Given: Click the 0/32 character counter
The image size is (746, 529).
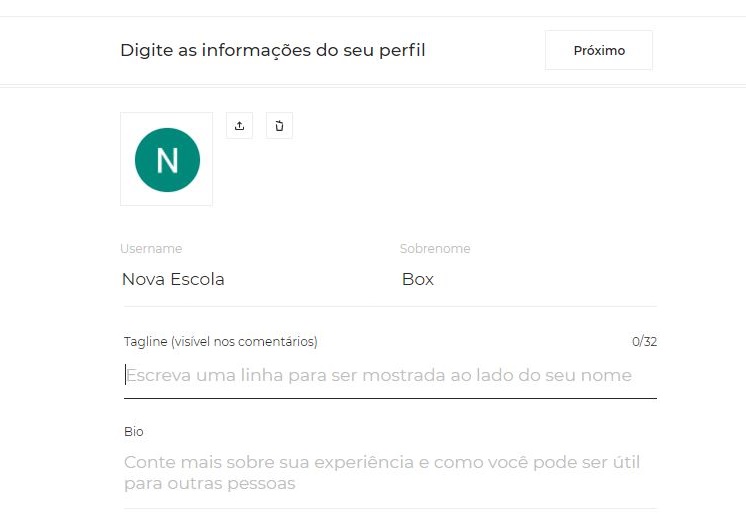Looking at the screenshot, I should click(x=644, y=342).
